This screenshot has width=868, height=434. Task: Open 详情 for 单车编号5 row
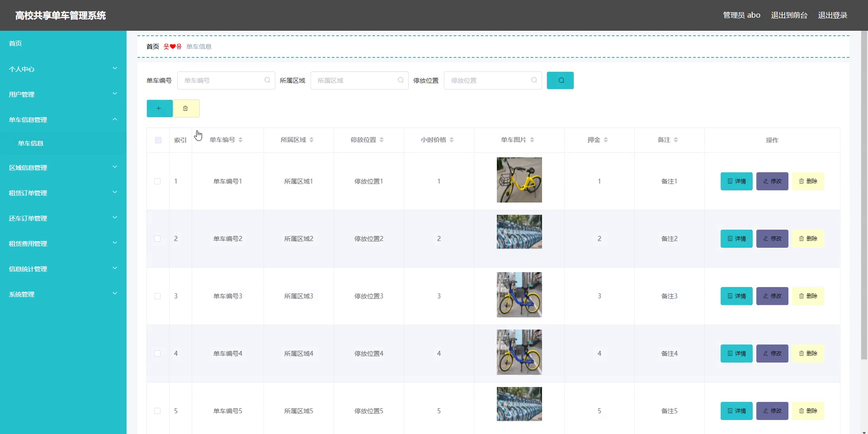click(x=736, y=411)
